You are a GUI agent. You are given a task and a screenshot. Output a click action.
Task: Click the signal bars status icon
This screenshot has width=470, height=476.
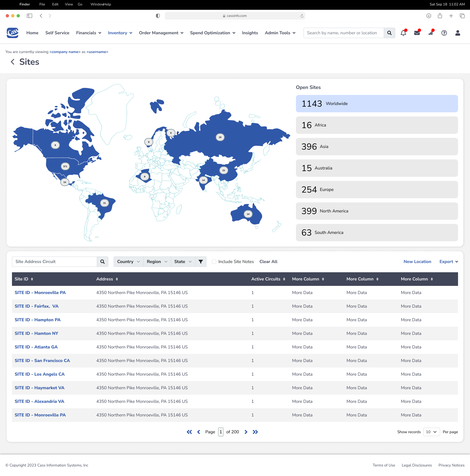coord(431,33)
